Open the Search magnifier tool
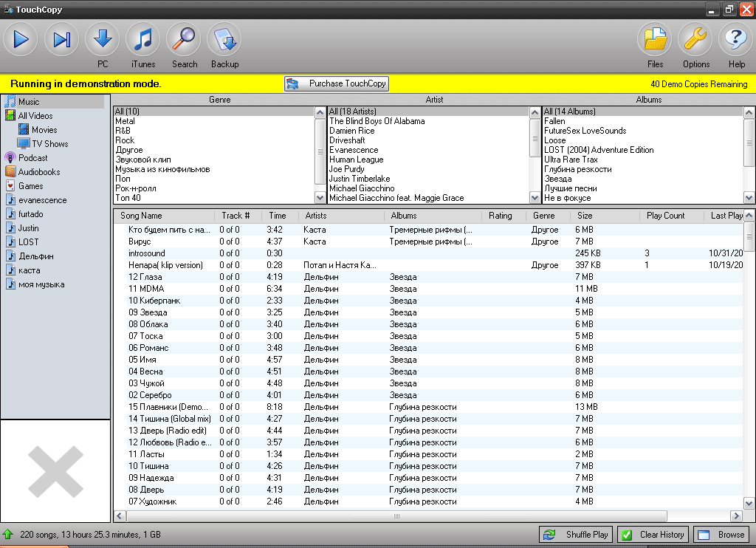Viewport: 756px width, 548px height. (184, 40)
